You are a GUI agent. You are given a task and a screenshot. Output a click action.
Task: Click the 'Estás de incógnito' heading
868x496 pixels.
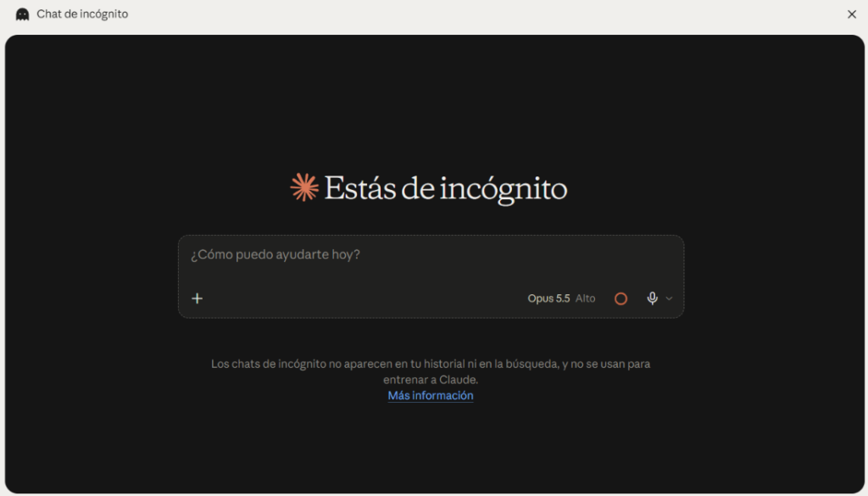coord(445,189)
